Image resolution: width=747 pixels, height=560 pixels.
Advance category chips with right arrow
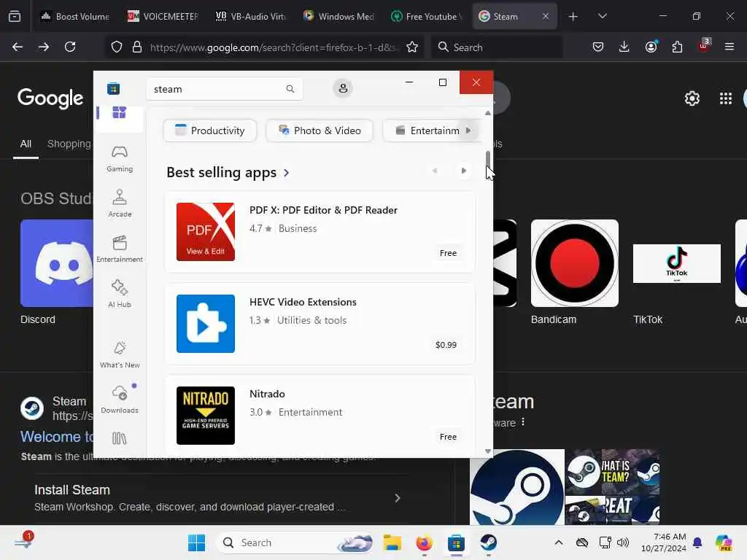468,131
